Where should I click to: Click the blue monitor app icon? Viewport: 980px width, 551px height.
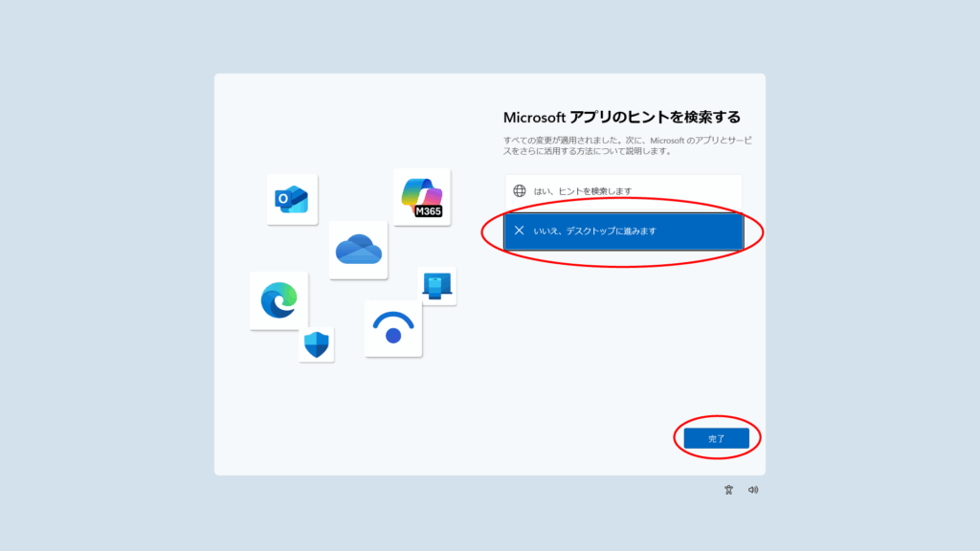436,286
